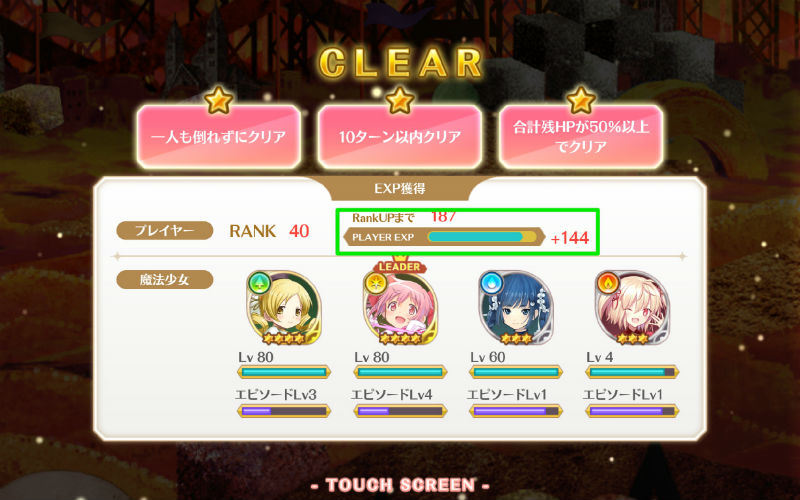Select the blue-haired Lv 60 character portrait
800x500 pixels.
tap(516, 308)
